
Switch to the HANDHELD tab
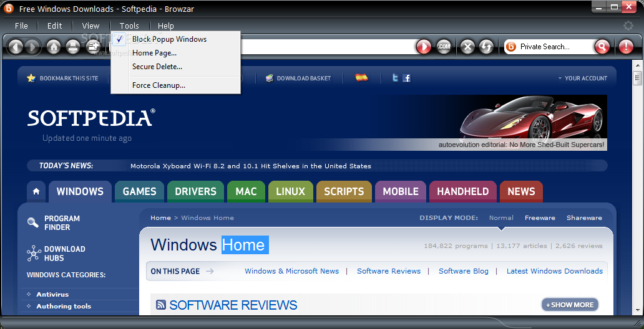point(463,191)
